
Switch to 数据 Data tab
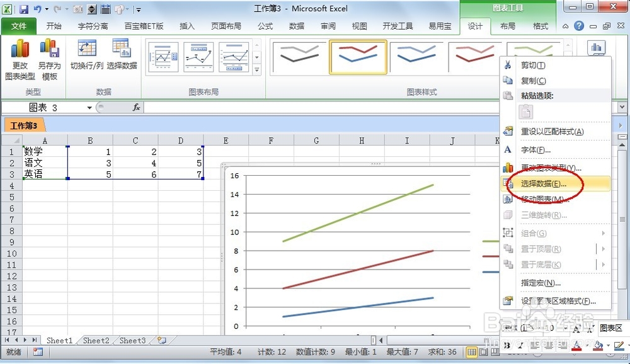pyautogui.click(x=297, y=26)
